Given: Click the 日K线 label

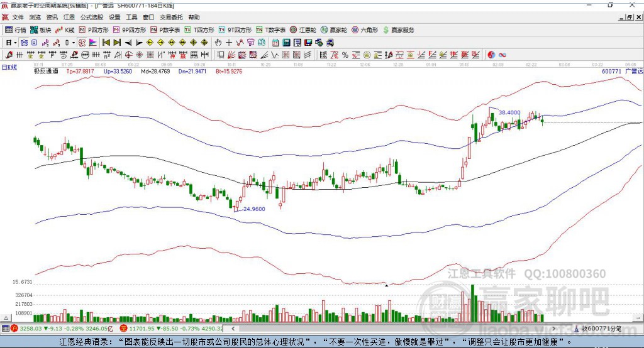Looking at the screenshot, I should click(x=9, y=67).
